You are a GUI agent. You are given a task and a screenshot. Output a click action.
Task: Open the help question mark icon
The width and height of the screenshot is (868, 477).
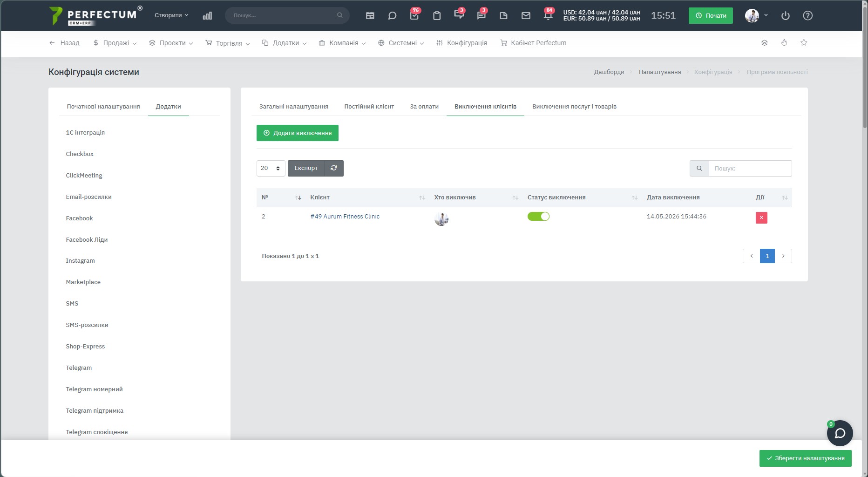pos(808,15)
